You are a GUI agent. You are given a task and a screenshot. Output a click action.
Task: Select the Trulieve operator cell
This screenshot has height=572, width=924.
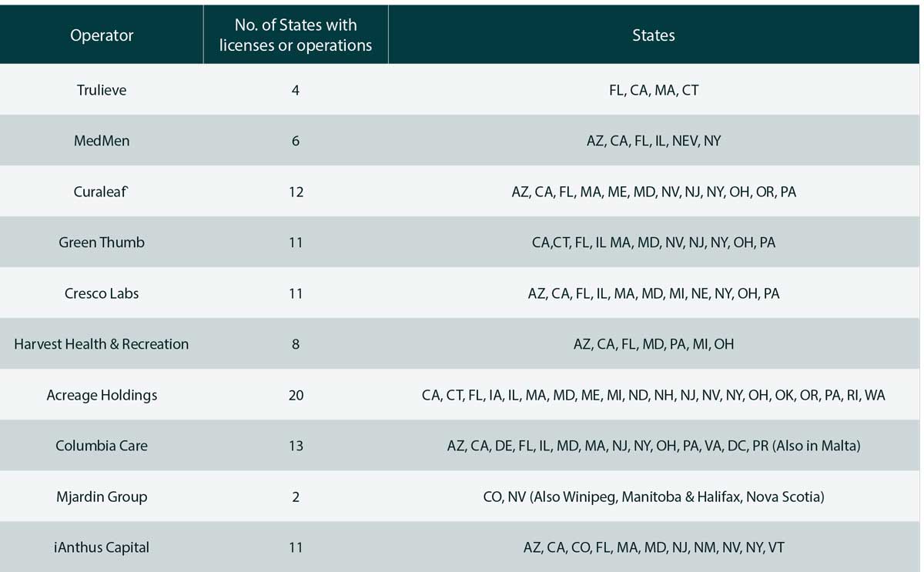(102, 90)
